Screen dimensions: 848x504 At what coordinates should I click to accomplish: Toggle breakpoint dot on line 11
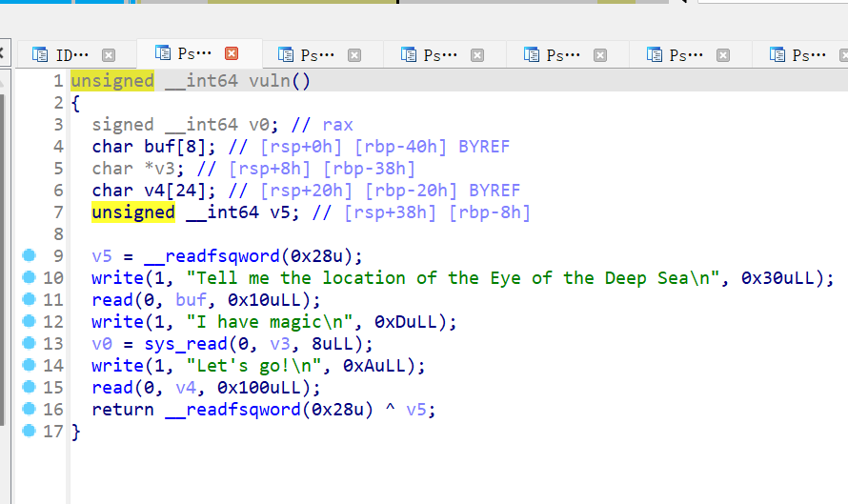(x=29, y=299)
